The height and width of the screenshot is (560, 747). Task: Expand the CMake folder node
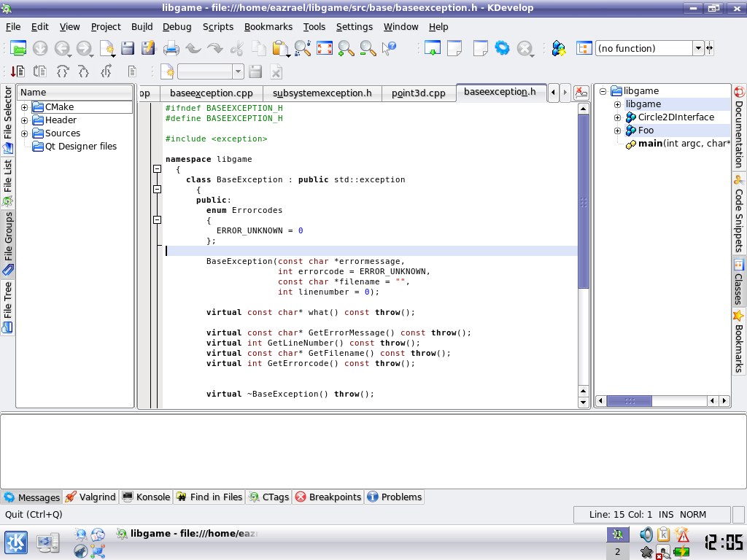coord(24,107)
